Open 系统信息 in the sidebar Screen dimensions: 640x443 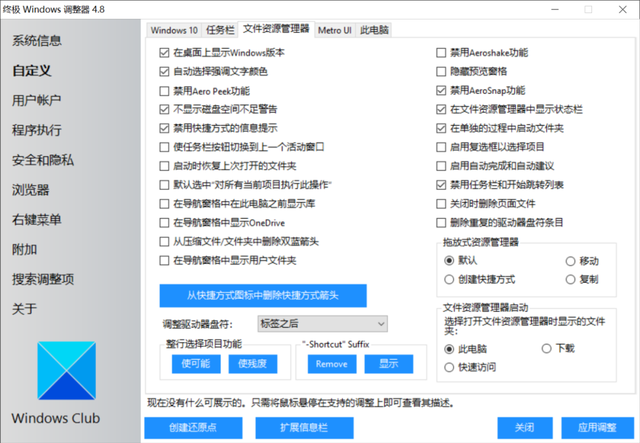point(37,41)
